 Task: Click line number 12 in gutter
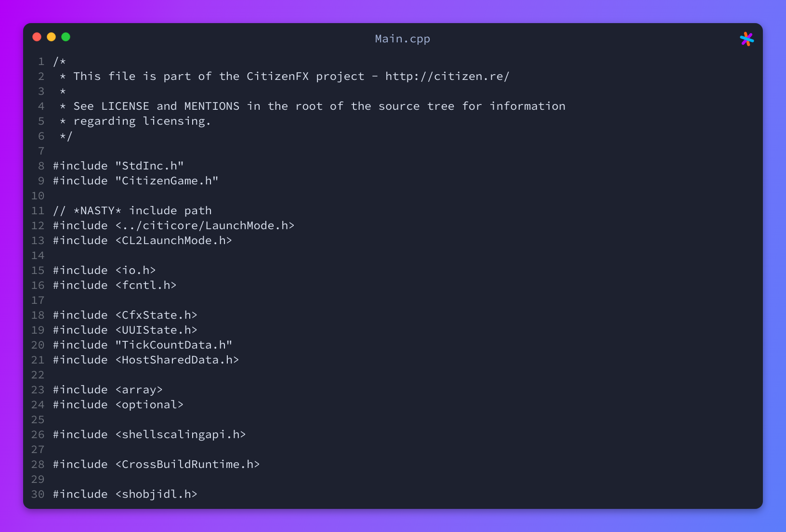(x=38, y=225)
